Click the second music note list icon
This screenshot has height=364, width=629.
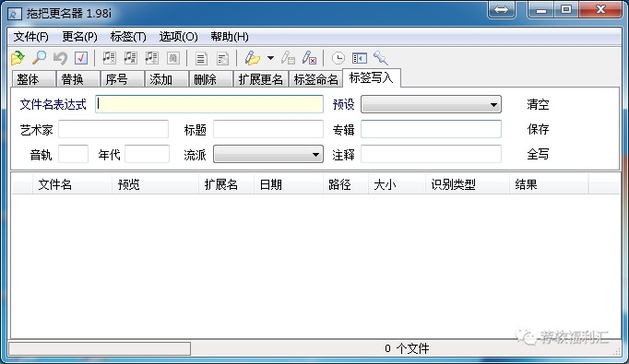(x=130, y=58)
